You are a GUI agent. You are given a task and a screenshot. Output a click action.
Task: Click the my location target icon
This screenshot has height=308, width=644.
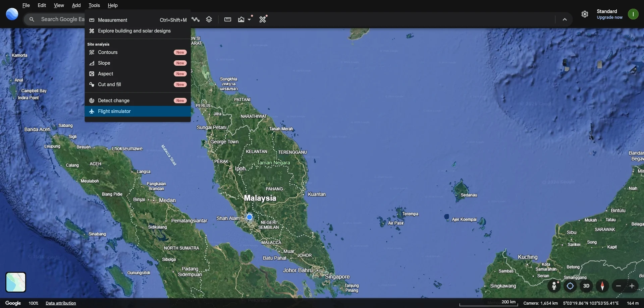click(x=570, y=286)
